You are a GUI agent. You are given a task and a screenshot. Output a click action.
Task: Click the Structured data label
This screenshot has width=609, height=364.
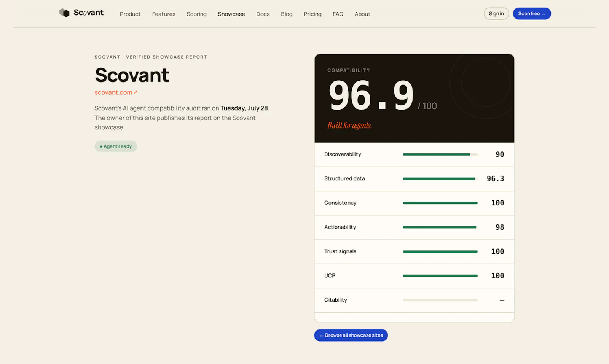point(344,178)
